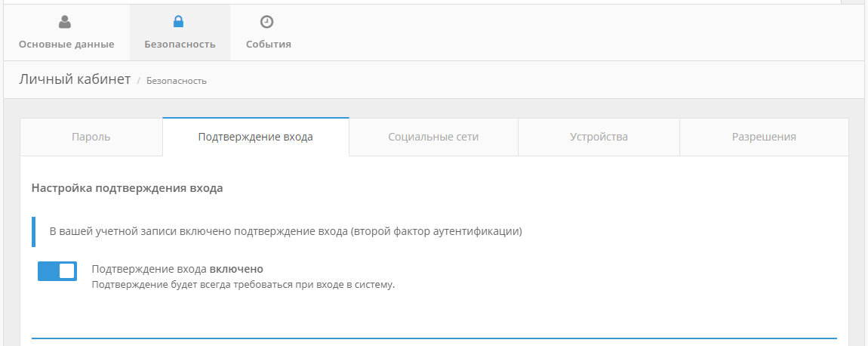The image size is (868, 346).
Task: Click the clock icon above События
Action: (x=267, y=22)
